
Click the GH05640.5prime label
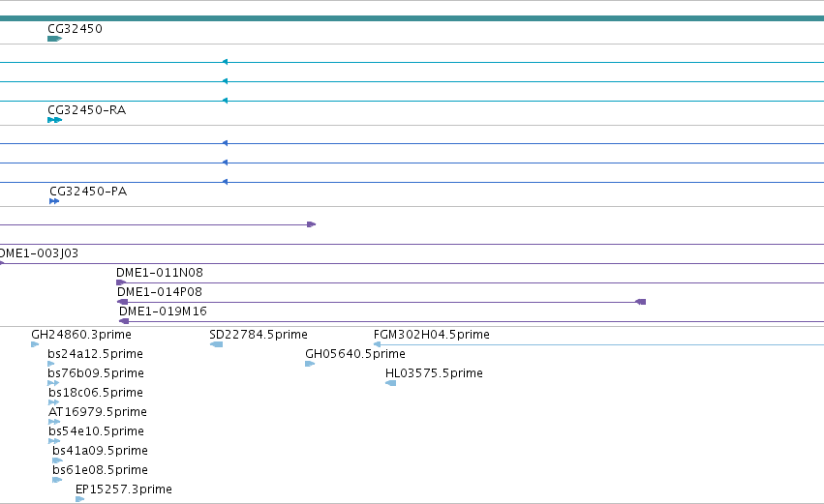click(355, 354)
